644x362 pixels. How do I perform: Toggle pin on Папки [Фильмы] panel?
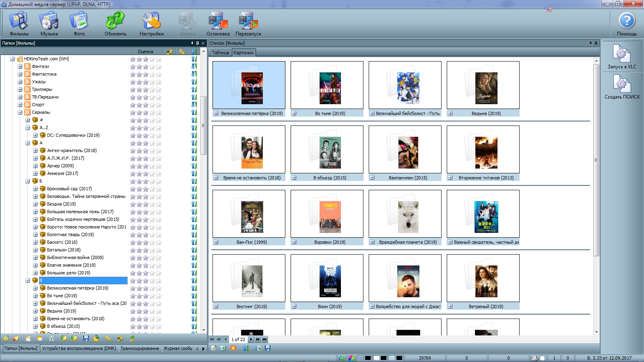197,43
